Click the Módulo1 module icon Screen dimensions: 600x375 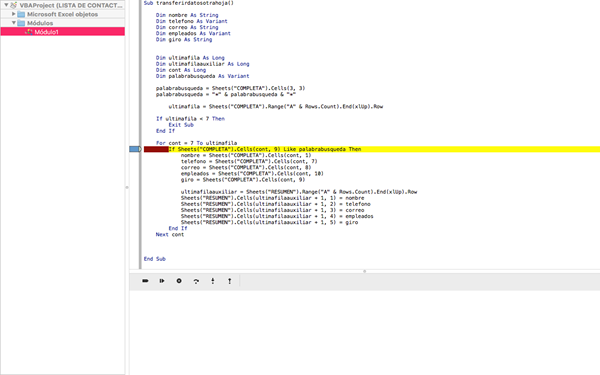point(29,32)
